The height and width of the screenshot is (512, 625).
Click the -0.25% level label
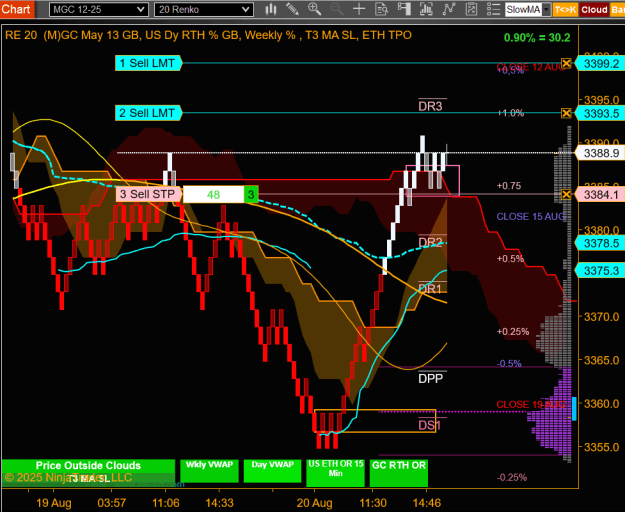(512, 477)
